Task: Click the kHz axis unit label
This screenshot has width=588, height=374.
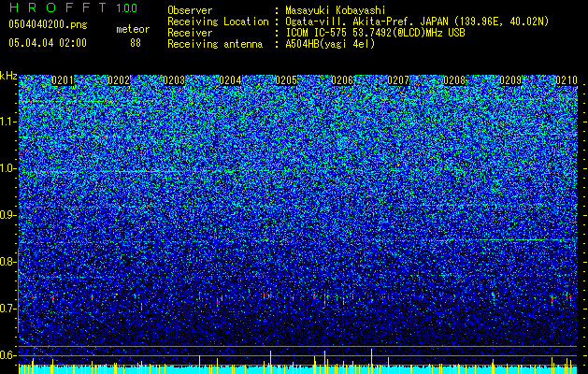Action: [x=8, y=76]
